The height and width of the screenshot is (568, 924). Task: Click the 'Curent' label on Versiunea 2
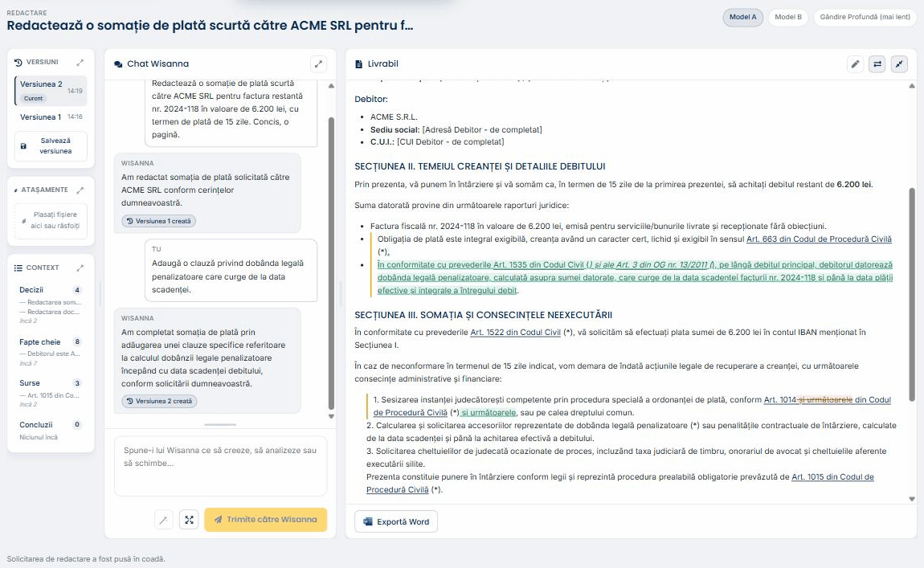coord(33,98)
